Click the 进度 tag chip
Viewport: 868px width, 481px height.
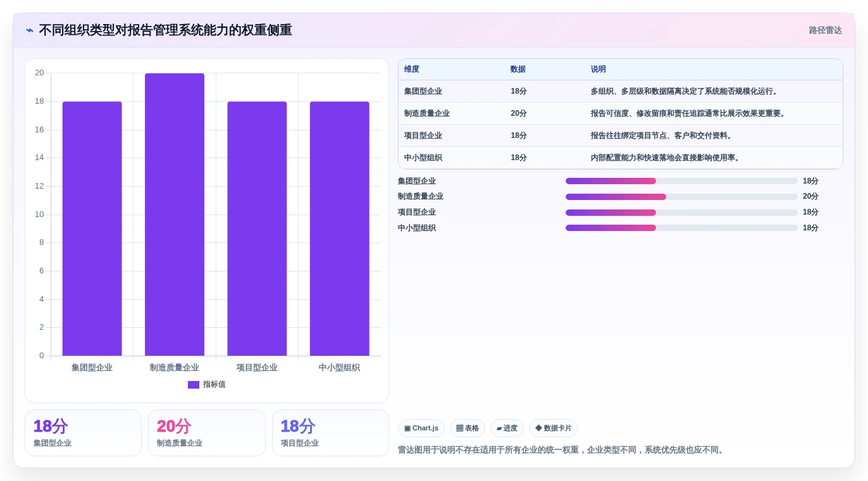[507, 428]
